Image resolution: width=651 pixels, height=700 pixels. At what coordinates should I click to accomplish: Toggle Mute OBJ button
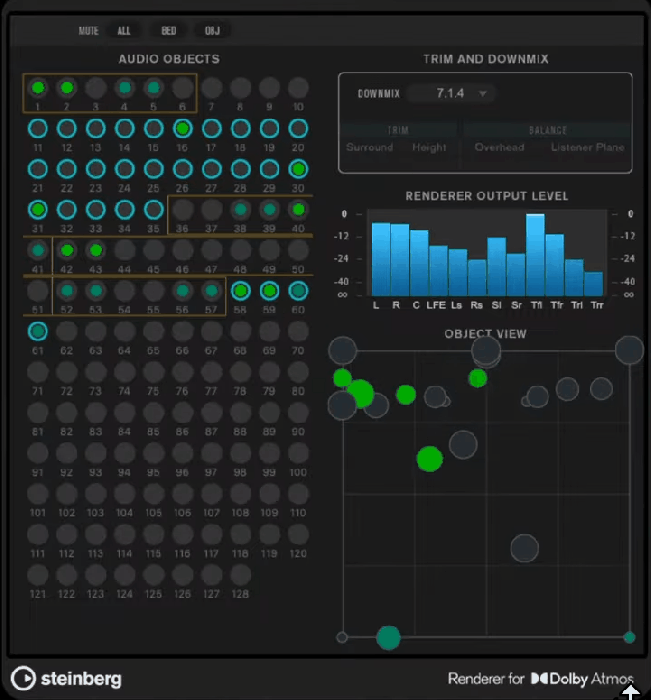coord(212,31)
